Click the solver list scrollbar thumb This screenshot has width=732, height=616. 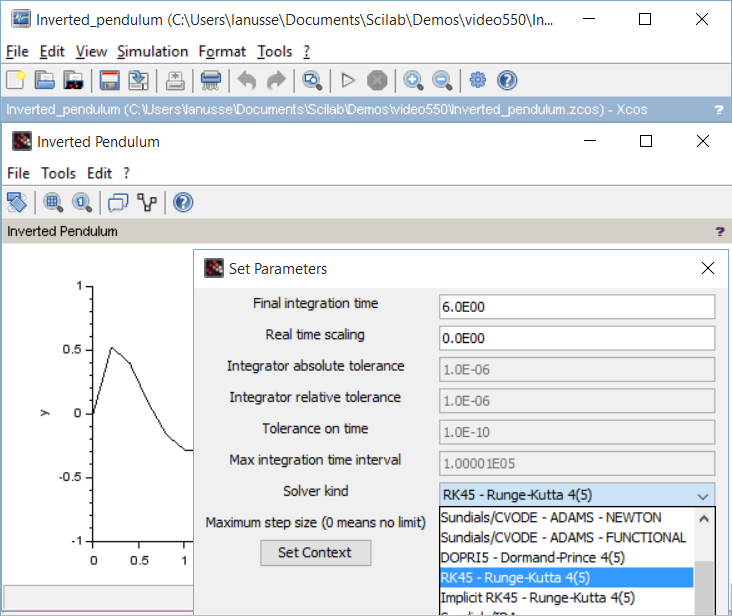pyautogui.click(x=704, y=588)
